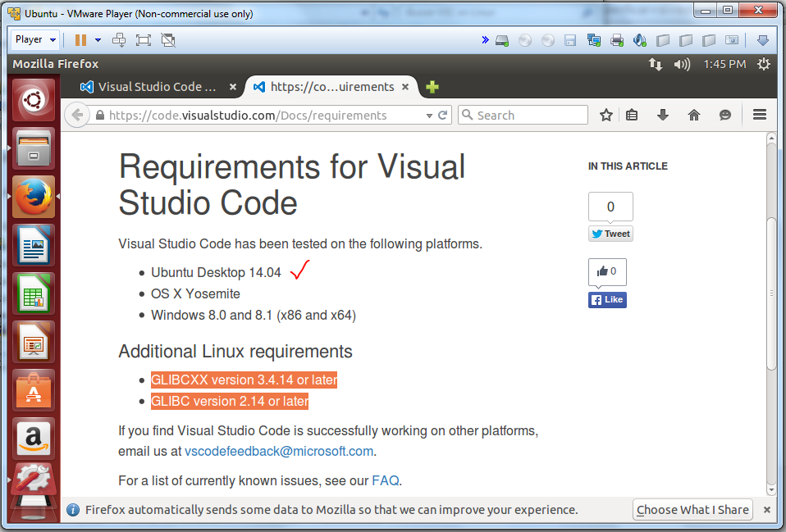Toggle Unity mode icon in VMware toolbar

coord(168,40)
